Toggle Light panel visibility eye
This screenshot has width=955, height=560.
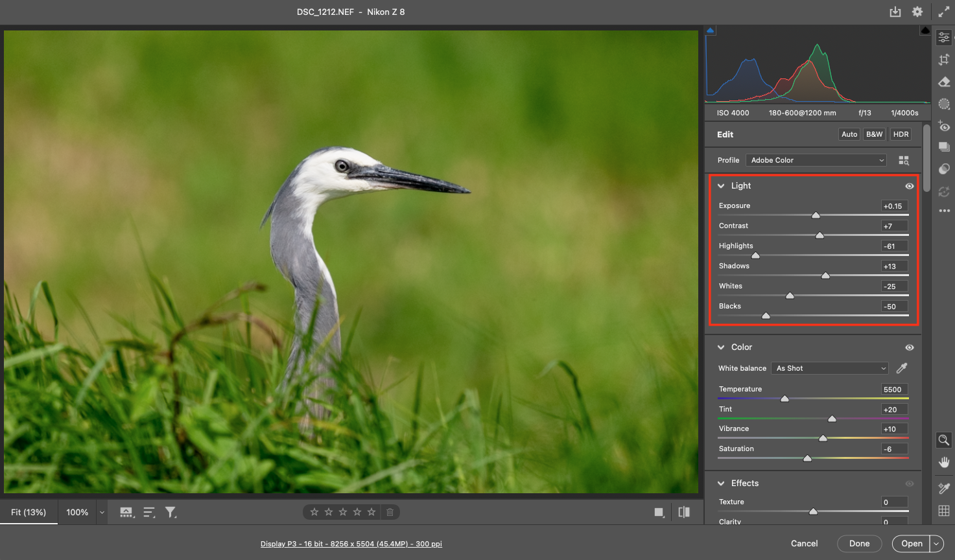pos(910,186)
